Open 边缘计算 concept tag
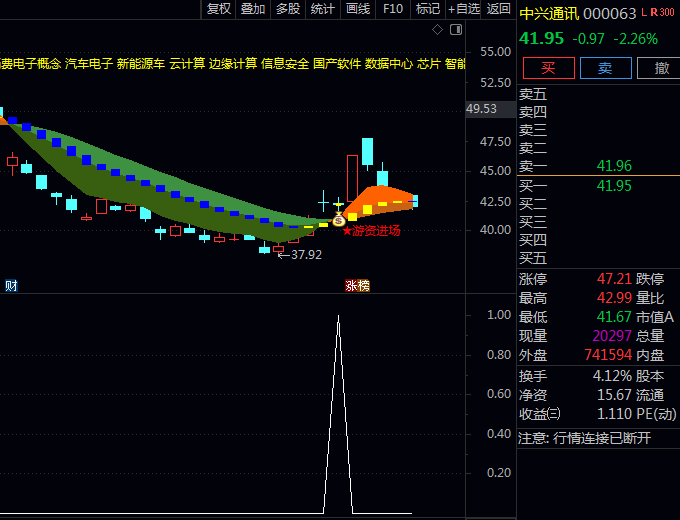The width and height of the screenshot is (680, 520). [x=233, y=64]
